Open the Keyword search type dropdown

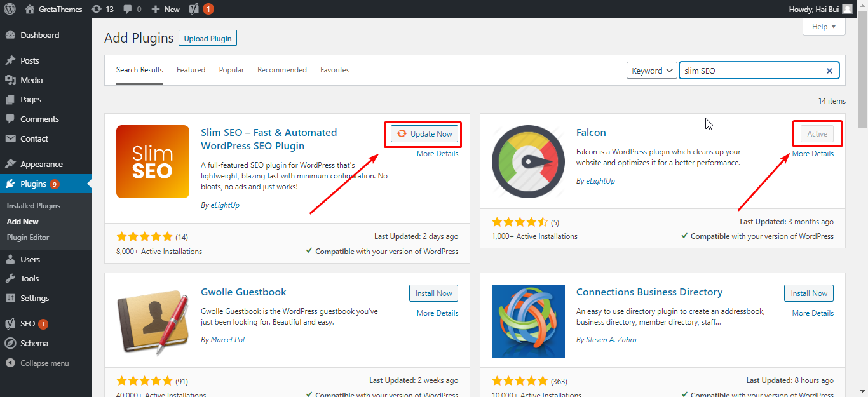coord(651,71)
